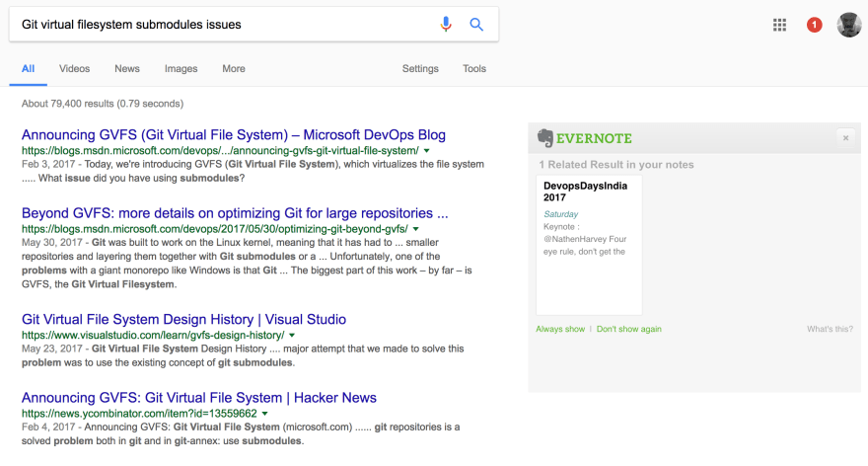Click the 'Keynote : @NathenHarvey' note preview text
This screenshot has height=466, width=868.
(585, 239)
